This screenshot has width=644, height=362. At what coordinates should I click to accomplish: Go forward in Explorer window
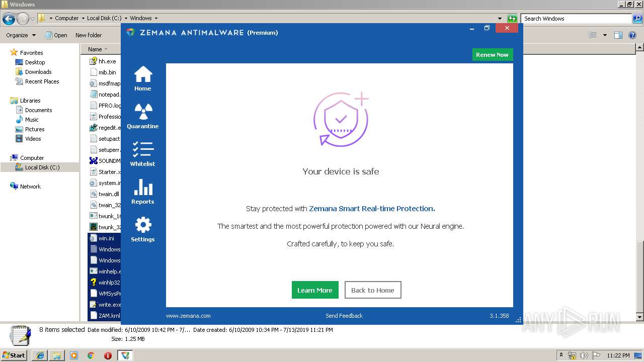point(23,19)
